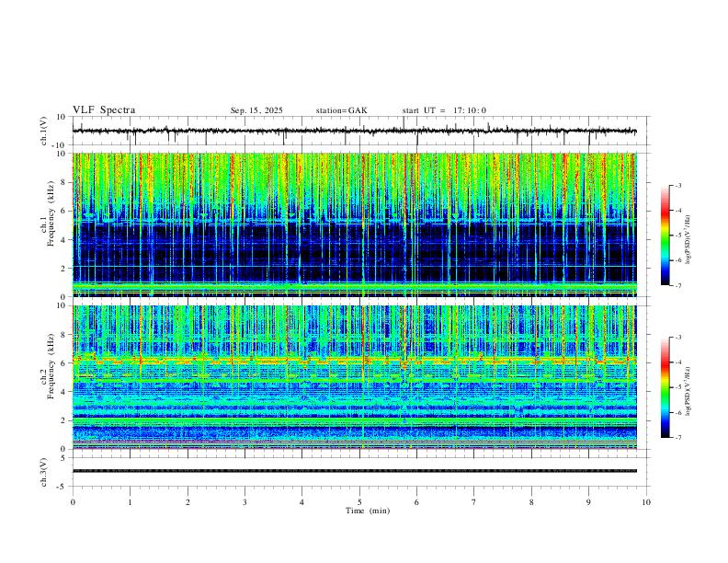Click time axis tick label '3'

pyautogui.click(x=245, y=502)
